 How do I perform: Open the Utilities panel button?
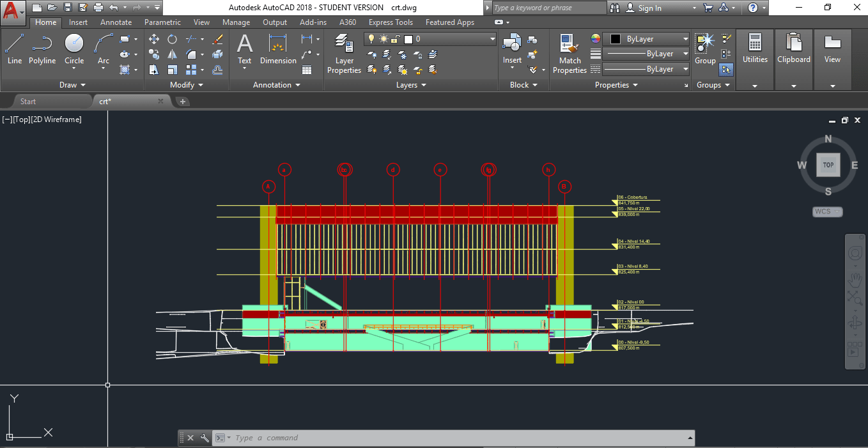755,60
